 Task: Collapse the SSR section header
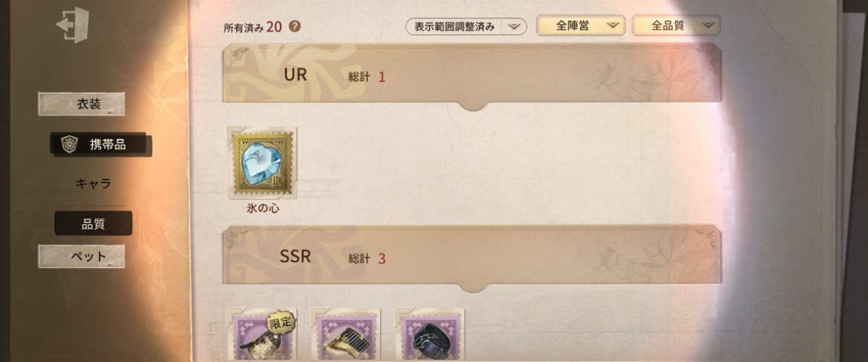pyautogui.click(x=472, y=258)
